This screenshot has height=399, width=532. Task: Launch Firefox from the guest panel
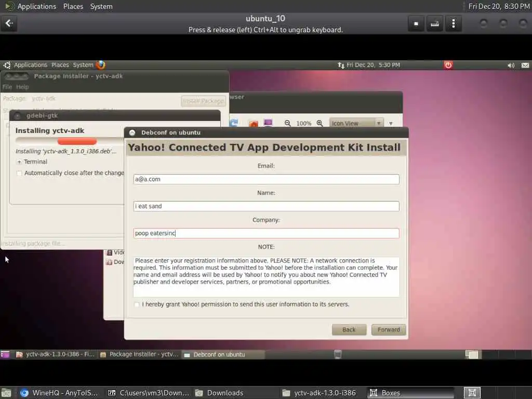click(x=100, y=64)
